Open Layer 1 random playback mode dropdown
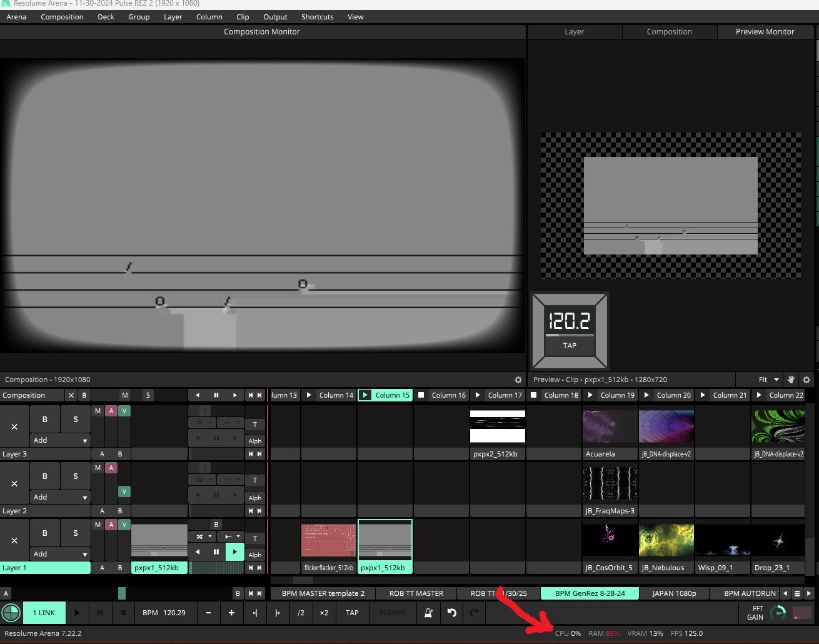 204,536
